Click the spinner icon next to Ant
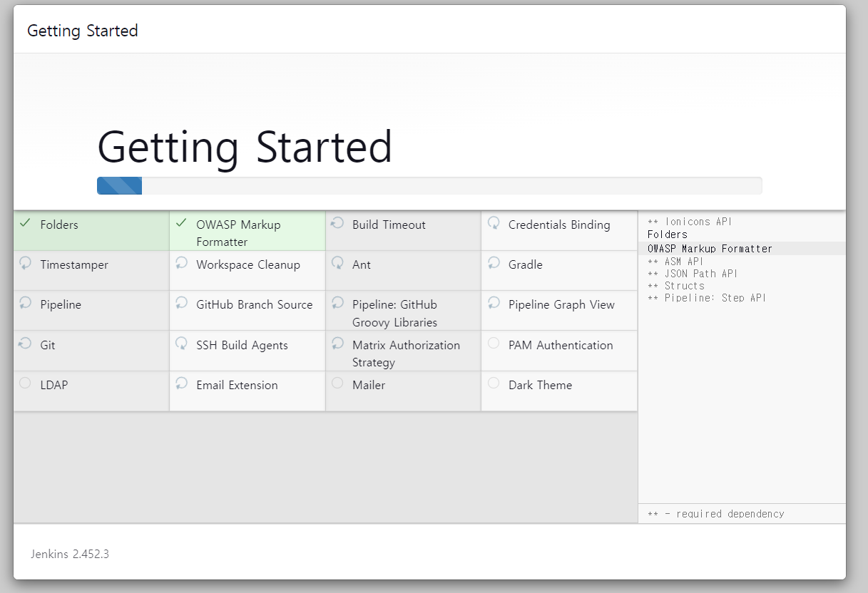 (x=337, y=264)
